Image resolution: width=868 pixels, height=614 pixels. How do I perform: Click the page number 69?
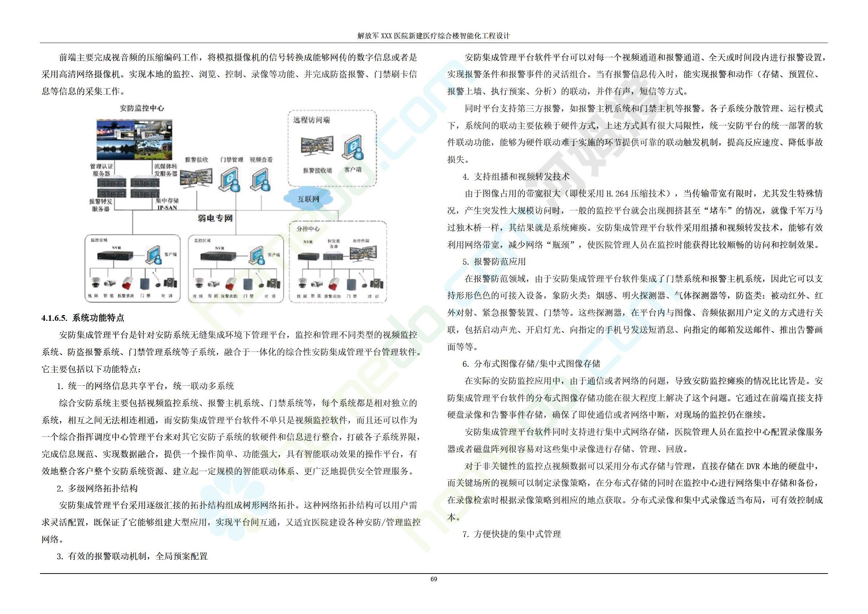434,579
